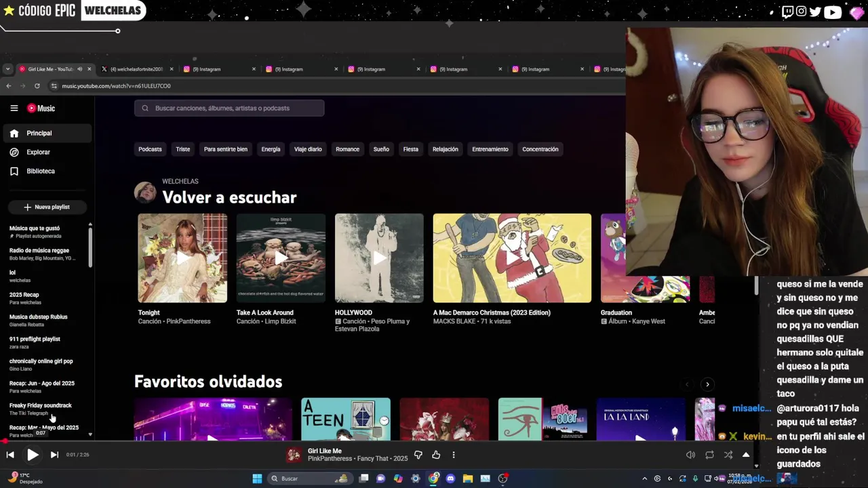
Task: Skip to the previous track
Action: 10,455
